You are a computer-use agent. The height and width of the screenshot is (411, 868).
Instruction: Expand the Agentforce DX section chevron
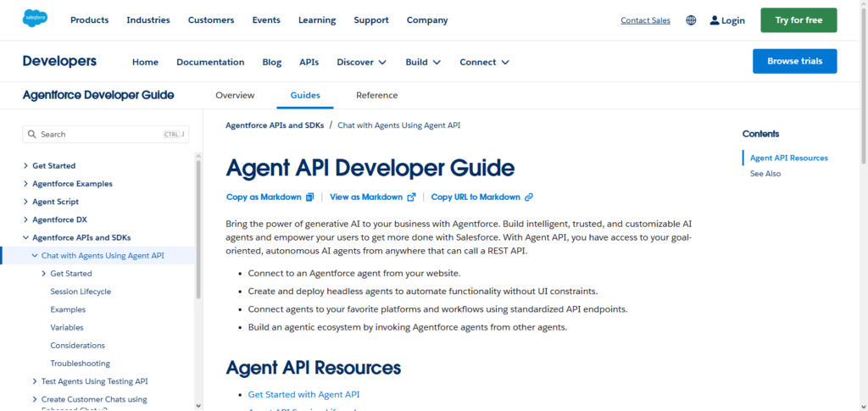pos(25,219)
